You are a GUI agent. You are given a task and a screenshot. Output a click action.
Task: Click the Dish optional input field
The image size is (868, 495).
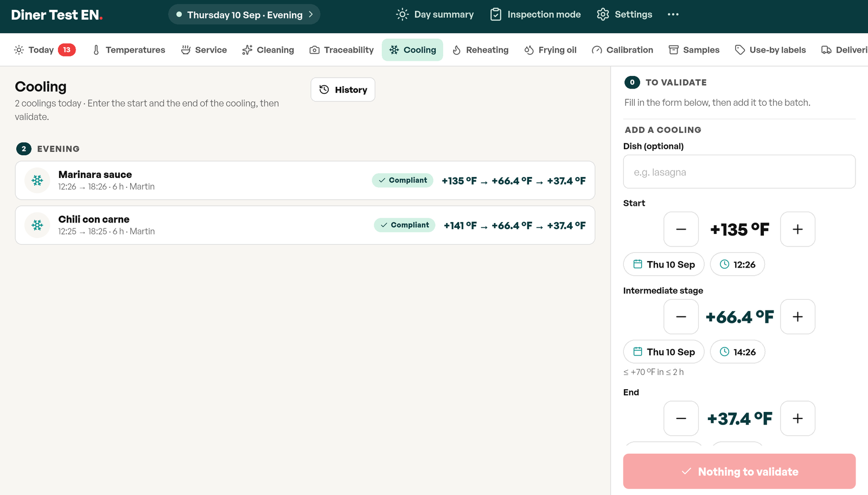[x=739, y=172]
